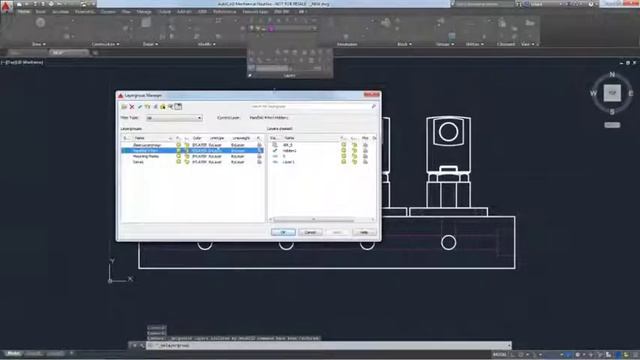This screenshot has height=360, width=640.
Task: Switch to the Home ribbon tab
Action: [24, 11]
